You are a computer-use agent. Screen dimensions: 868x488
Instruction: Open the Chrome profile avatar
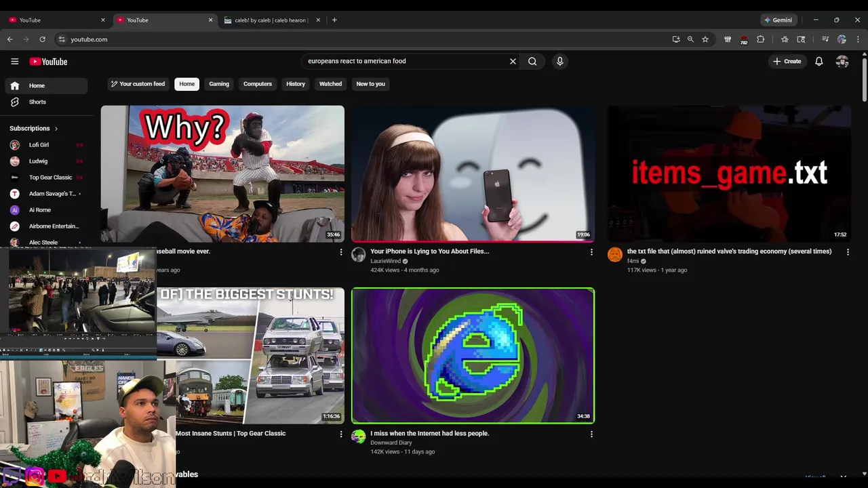click(x=842, y=39)
